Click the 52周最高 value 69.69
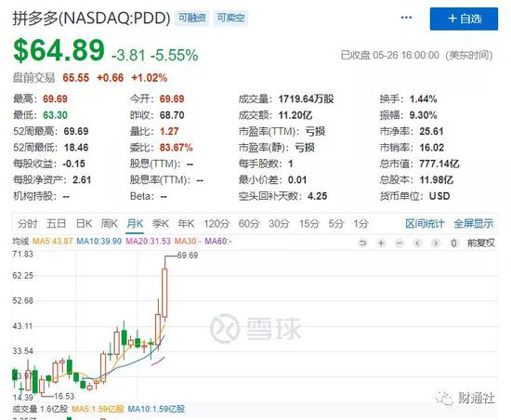The height and width of the screenshot is (420, 511). (76, 131)
